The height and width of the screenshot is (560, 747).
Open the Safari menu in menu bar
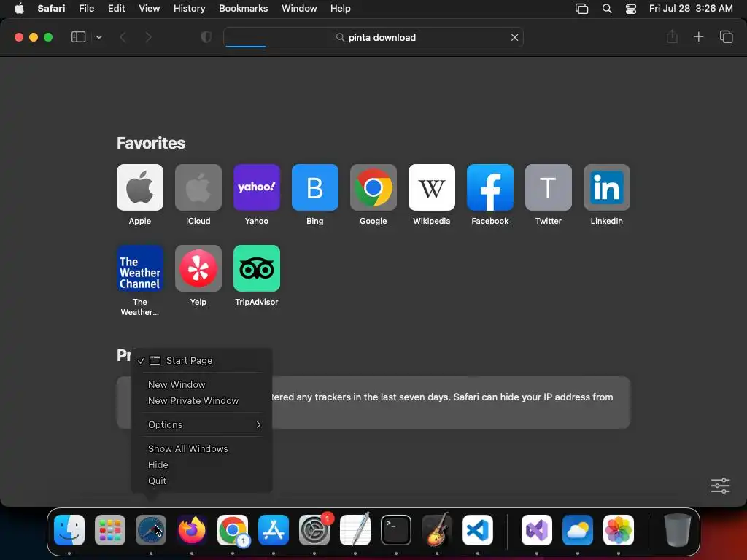[51, 8]
